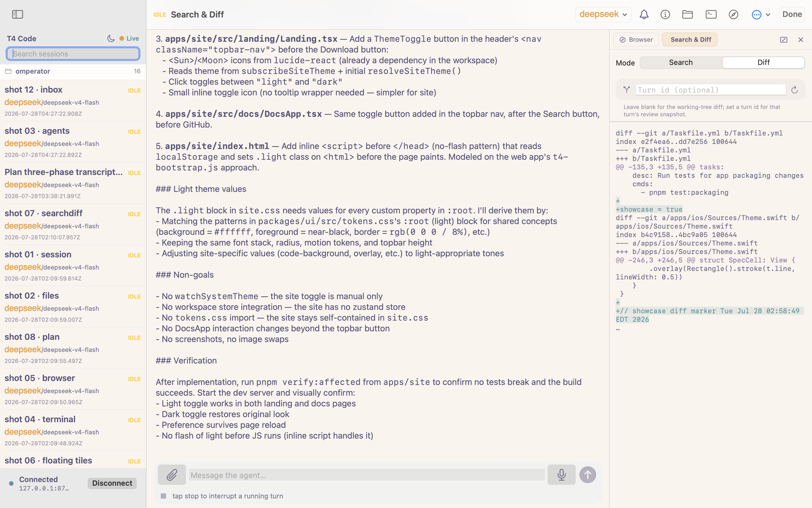
Task: Send message with up-arrow button
Action: point(588,475)
